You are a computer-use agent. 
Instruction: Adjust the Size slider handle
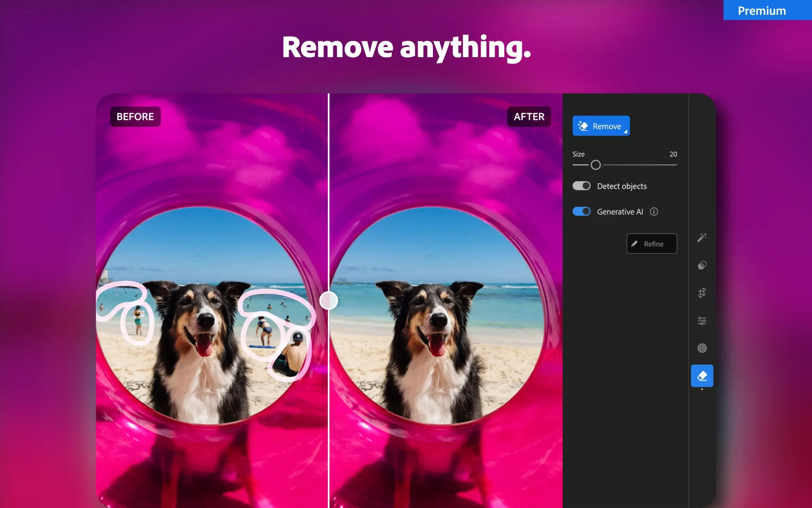click(596, 165)
